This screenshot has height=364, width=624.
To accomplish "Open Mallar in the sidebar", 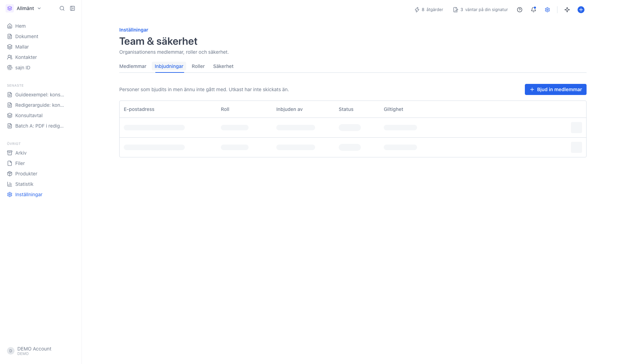I will point(41,47).
